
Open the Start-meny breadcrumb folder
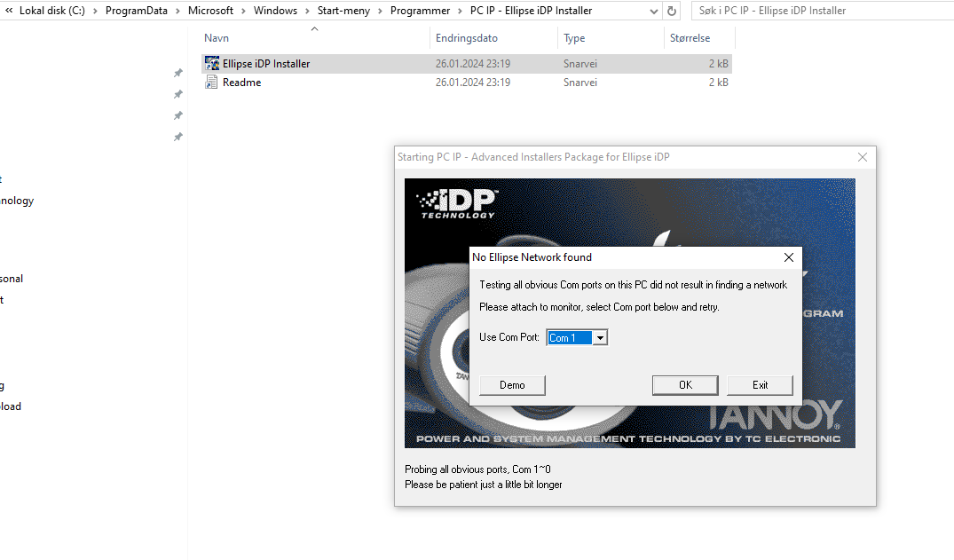pos(343,11)
